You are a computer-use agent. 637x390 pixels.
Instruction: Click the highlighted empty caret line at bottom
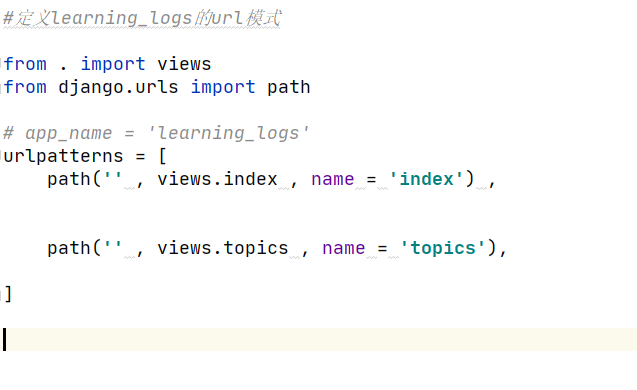(318, 340)
